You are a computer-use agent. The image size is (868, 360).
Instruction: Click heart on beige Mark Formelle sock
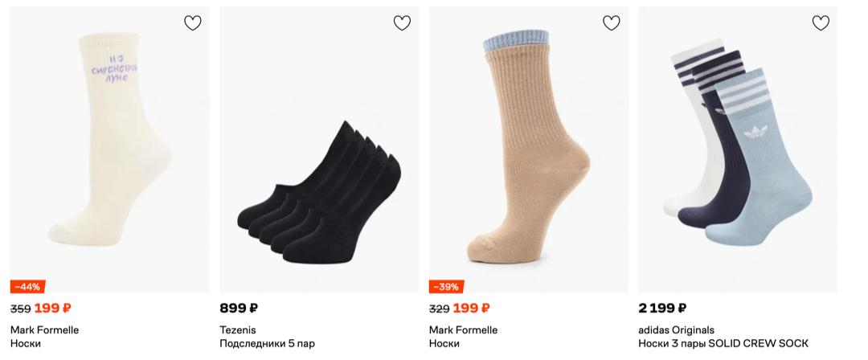tap(612, 23)
